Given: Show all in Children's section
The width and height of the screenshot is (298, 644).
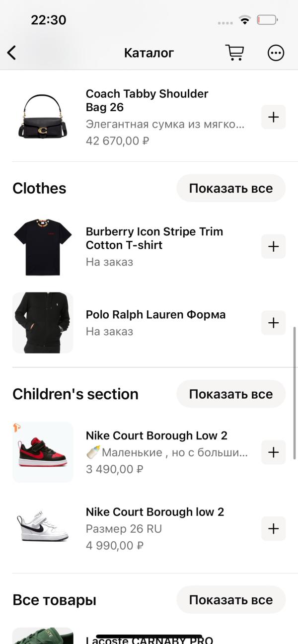Looking at the screenshot, I should click(231, 394).
